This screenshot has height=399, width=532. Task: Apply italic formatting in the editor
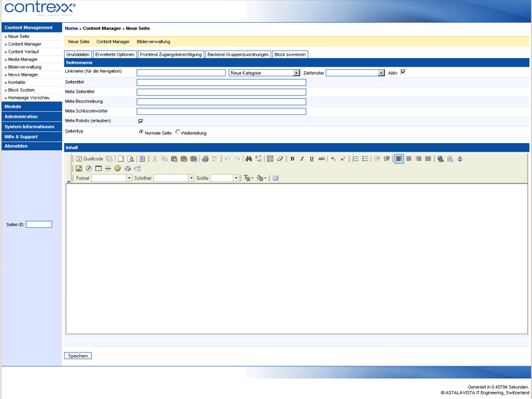click(302, 159)
